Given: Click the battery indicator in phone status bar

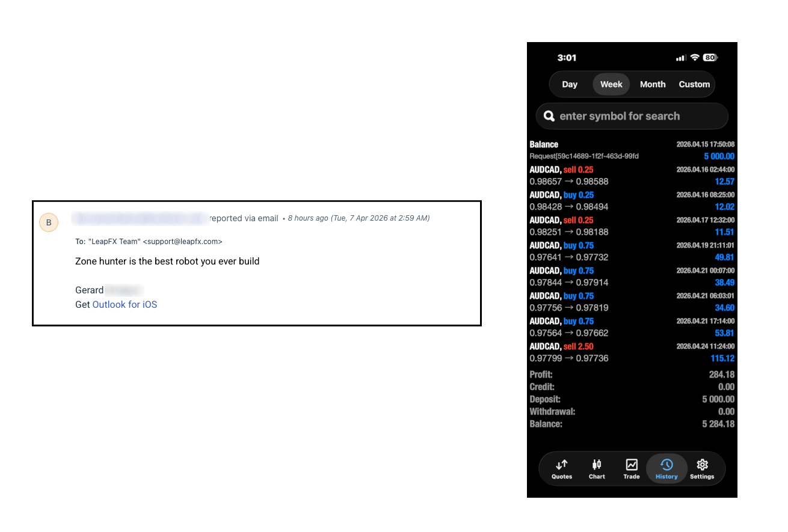Looking at the screenshot, I should [710, 58].
